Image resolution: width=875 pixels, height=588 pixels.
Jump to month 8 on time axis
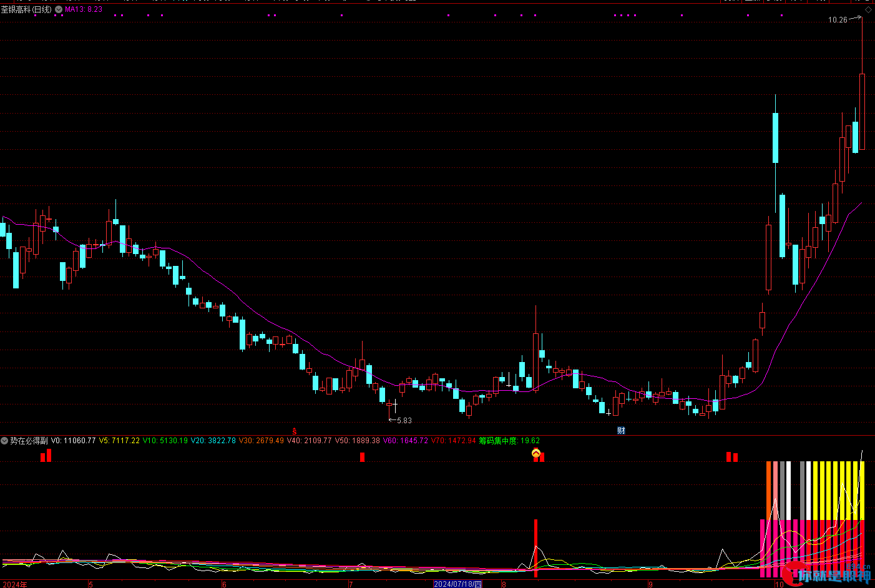pos(504,584)
